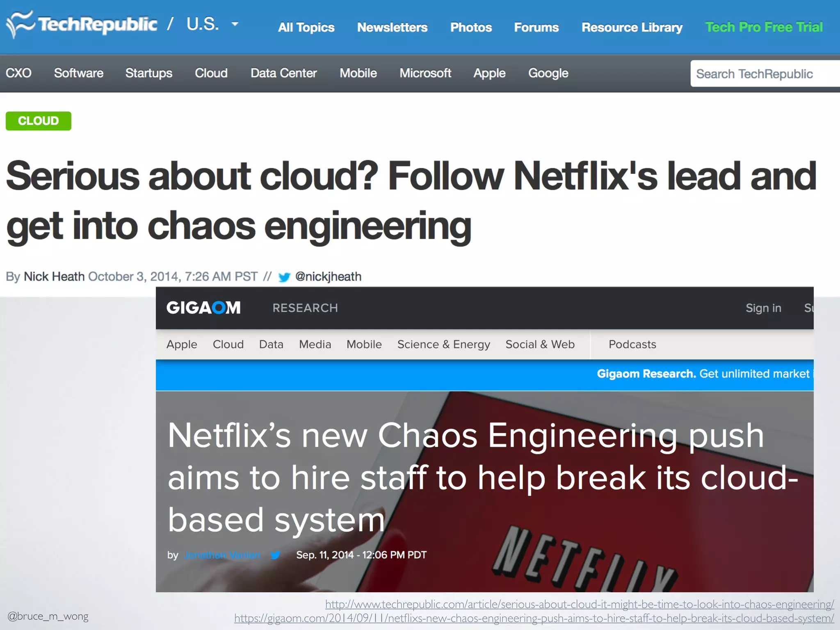
Task: Click the Jonathan Vanian author link
Action: (222, 555)
